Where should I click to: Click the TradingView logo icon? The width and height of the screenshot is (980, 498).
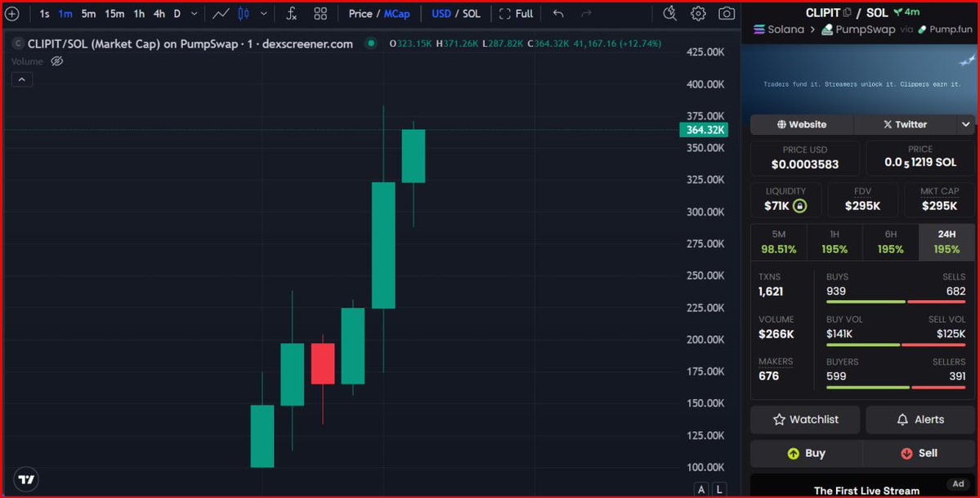(x=26, y=479)
